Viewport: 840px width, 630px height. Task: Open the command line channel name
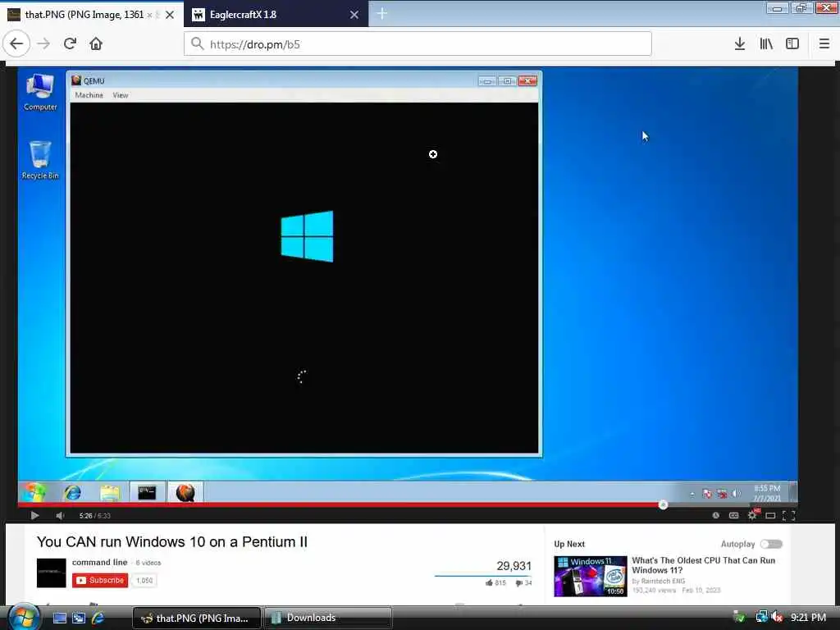coord(99,562)
